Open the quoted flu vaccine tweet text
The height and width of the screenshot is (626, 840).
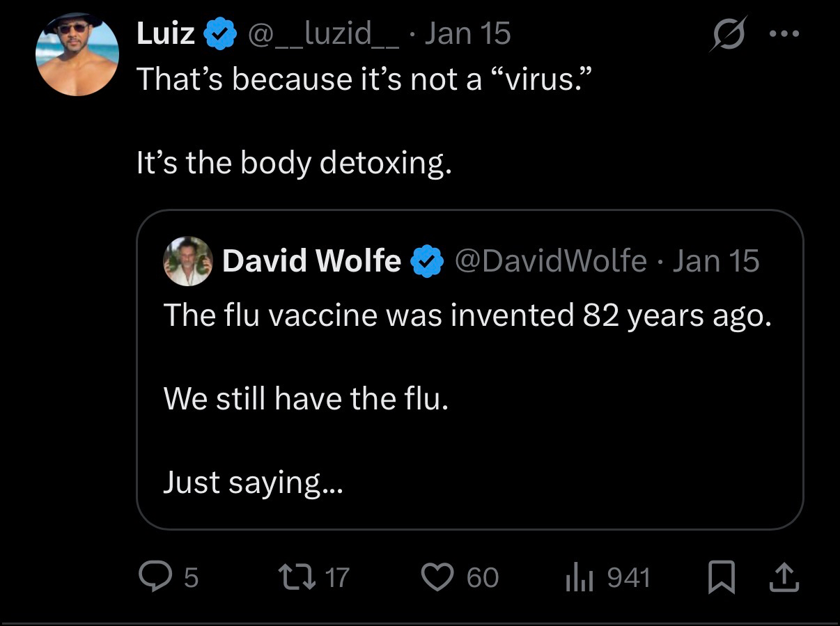[467, 316]
